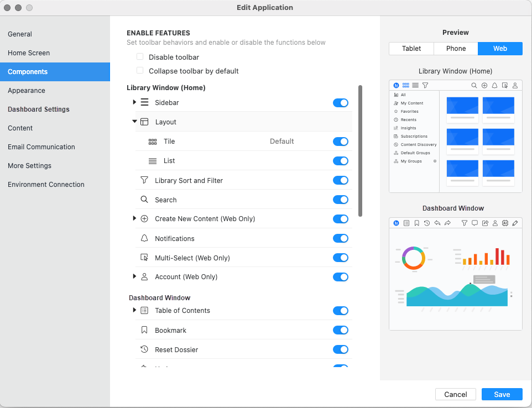The width and height of the screenshot is (532, 408).
Task: Switch preview to Tablet tab
Action: (411, 49)
